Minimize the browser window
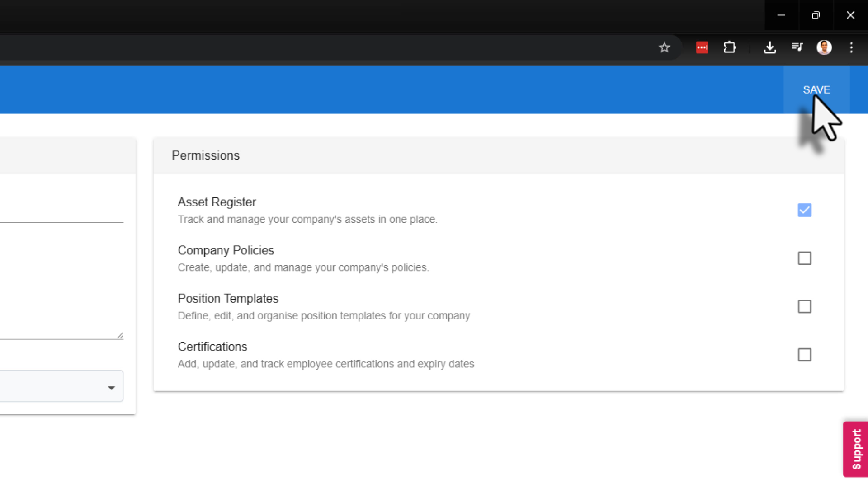 click(781, 15)
